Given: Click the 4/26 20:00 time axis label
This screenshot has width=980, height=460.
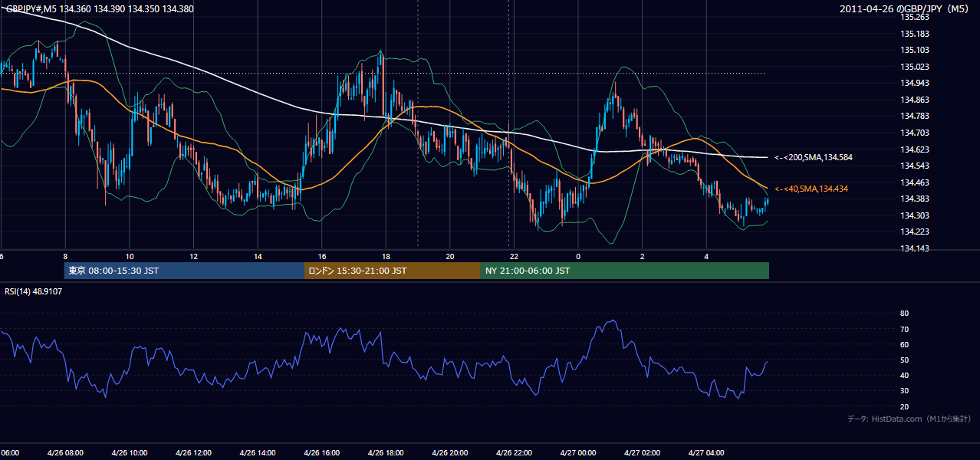Looking at the screenshot, I should tap(450, 453).
